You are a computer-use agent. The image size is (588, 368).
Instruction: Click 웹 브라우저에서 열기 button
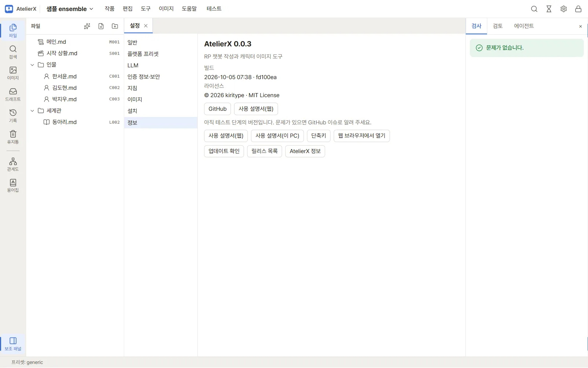click(362, 136)
